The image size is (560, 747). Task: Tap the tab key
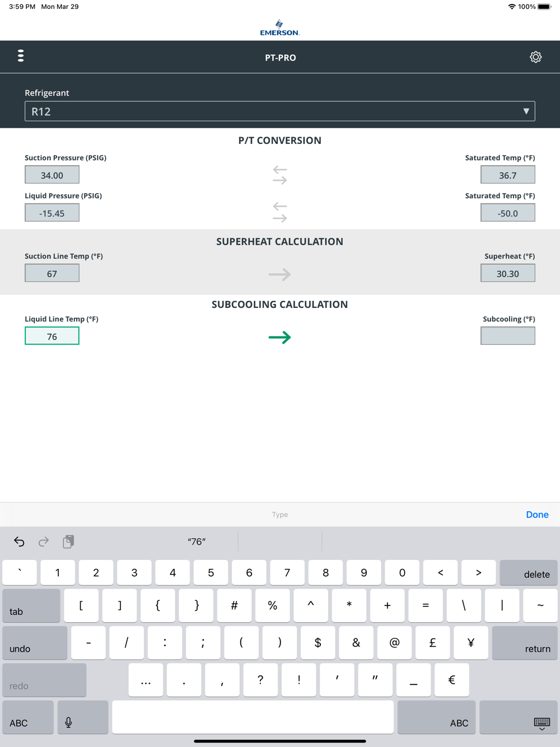[31, 606]
